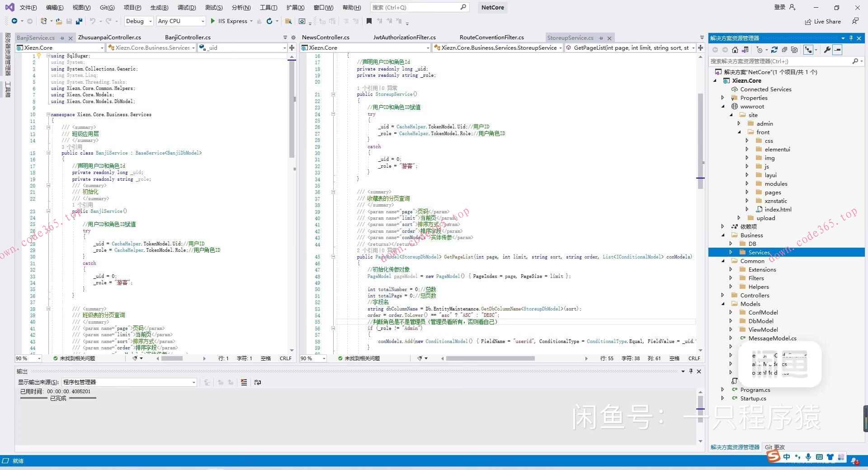This screenshot has width=868, height=470.
Task: Click Clear All icon in output panel
Action: (x=244, y=382)
